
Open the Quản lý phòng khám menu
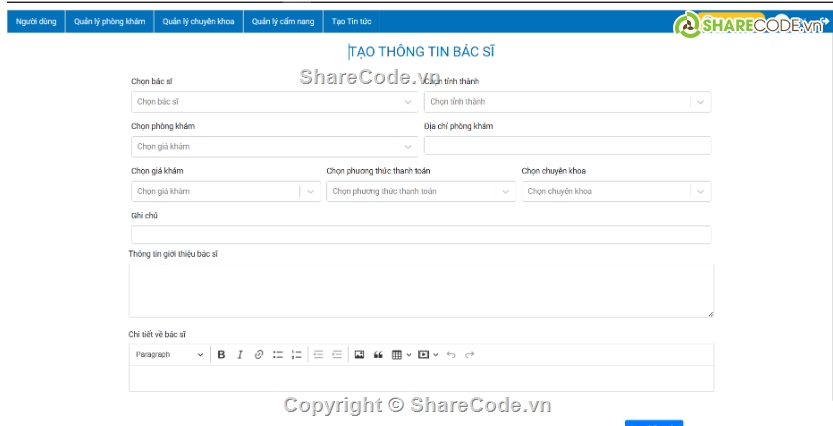click(110, 21)
